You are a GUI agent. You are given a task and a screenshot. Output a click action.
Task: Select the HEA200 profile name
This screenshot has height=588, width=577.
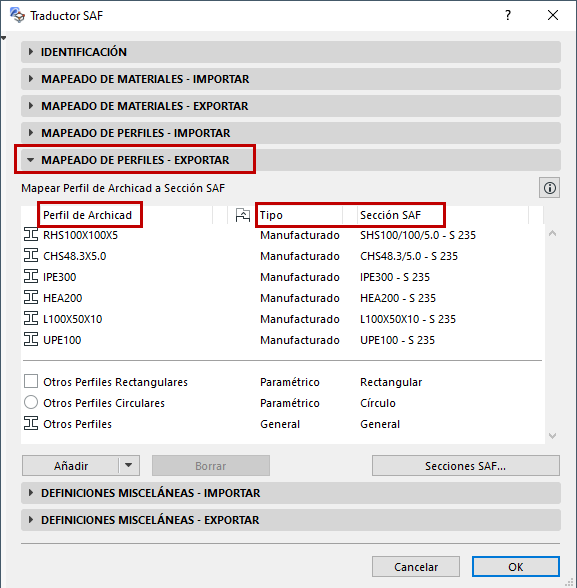click(x=63, y=298)
